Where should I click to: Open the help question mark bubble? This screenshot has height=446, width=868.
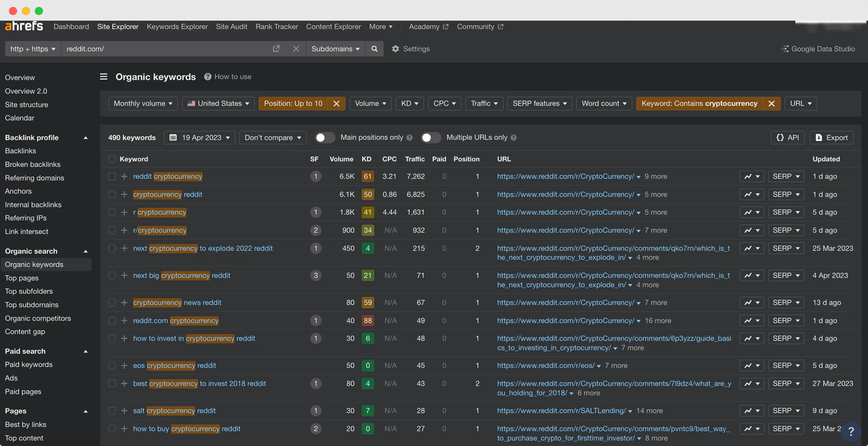(852, 431)
